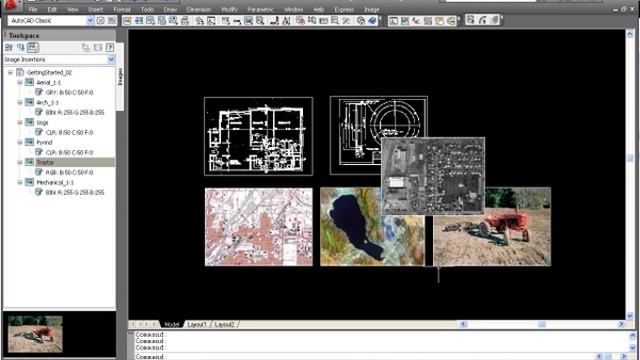Select the usgs tree item
This screenshot has height=360, width=640.
point(42,122)
